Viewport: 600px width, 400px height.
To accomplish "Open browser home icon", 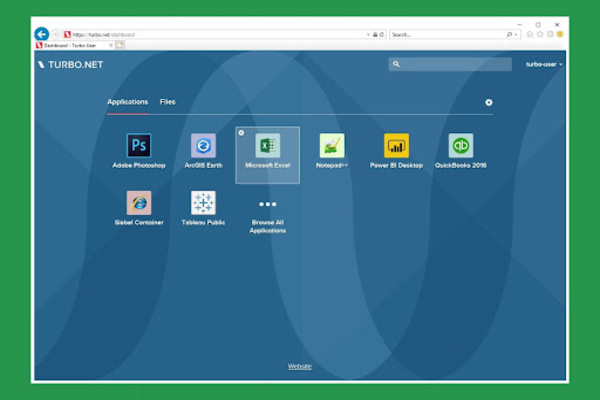I will pyautogui.click(x=530, y=34).
